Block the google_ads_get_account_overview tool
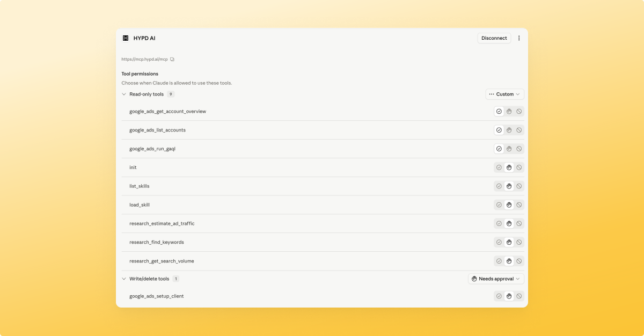The height and width of the screenshot is (336, 644). coord(519,111)
